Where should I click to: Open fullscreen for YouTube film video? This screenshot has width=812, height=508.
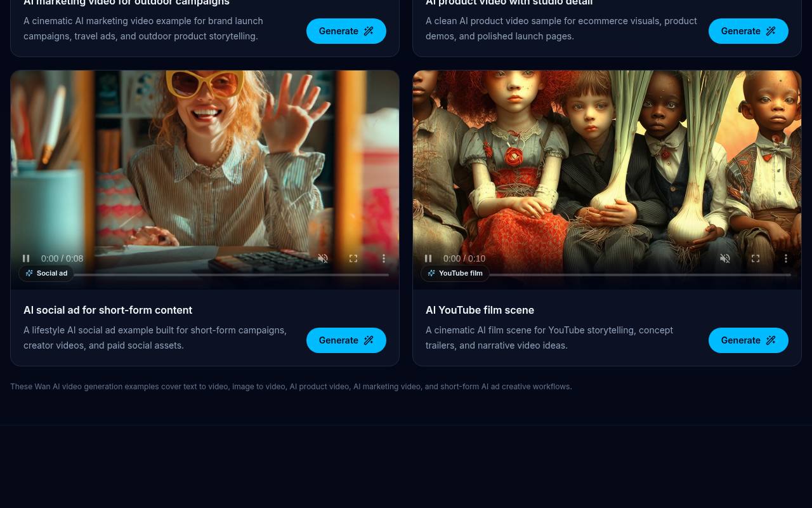(756, 258)
